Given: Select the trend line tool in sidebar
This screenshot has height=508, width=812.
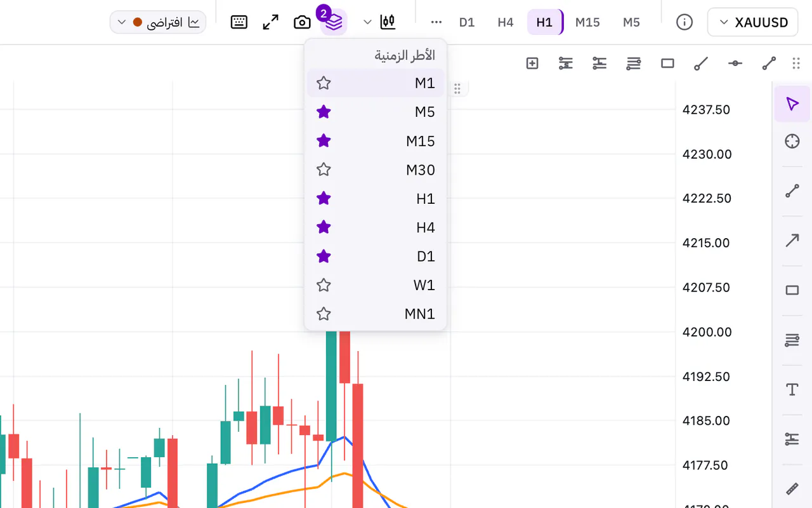Looking at the screenshot, I should [792, 190].
